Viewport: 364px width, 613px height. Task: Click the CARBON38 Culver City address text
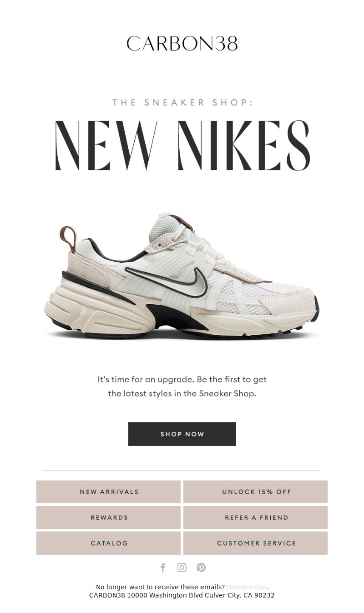point(182,595)
